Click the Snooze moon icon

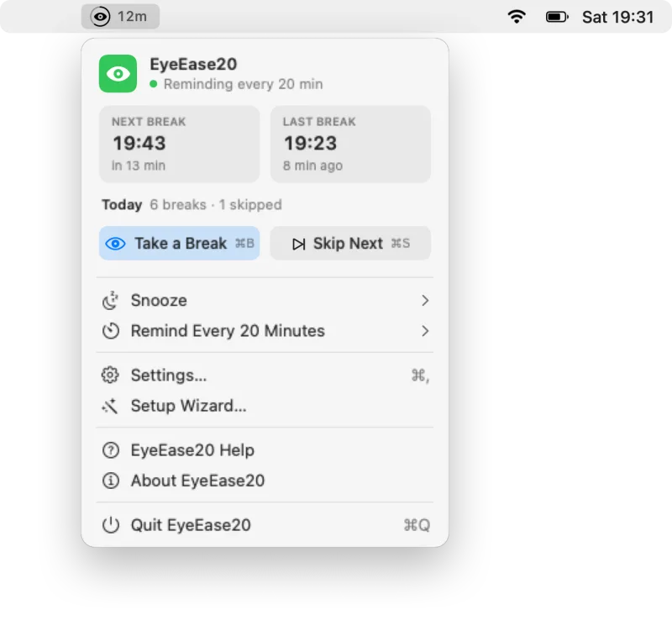[111, 301]
